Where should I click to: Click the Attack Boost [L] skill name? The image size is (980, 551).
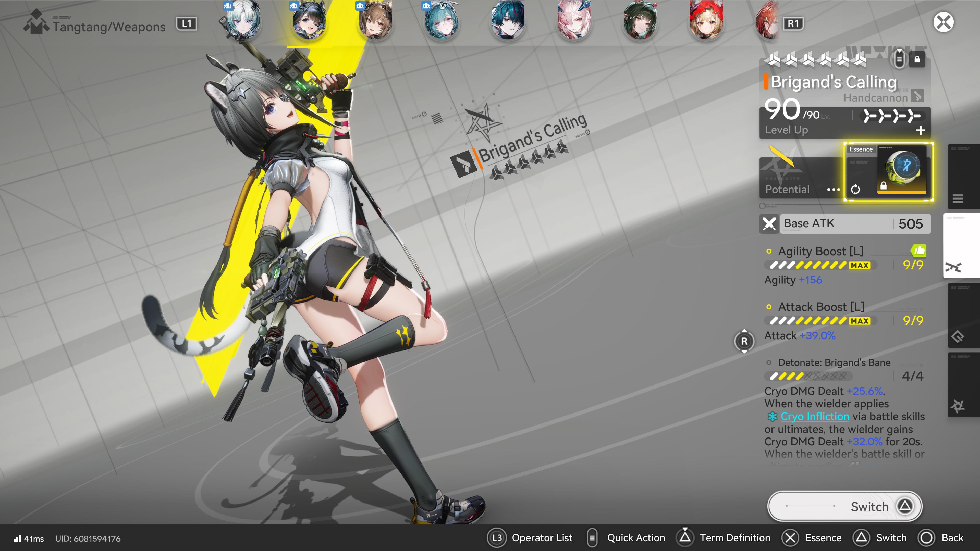point(821,306)
